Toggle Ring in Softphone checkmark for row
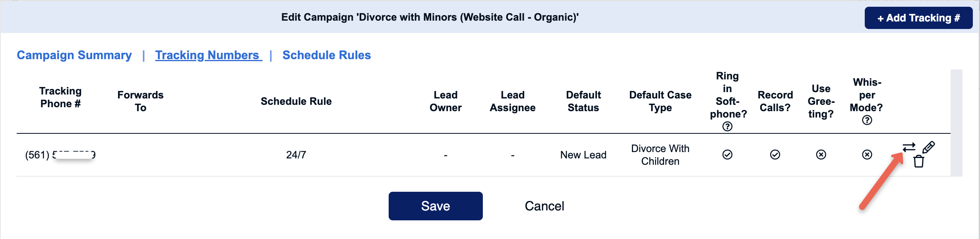This screenshot has height=239, width=980. click(x=727, y=154)
